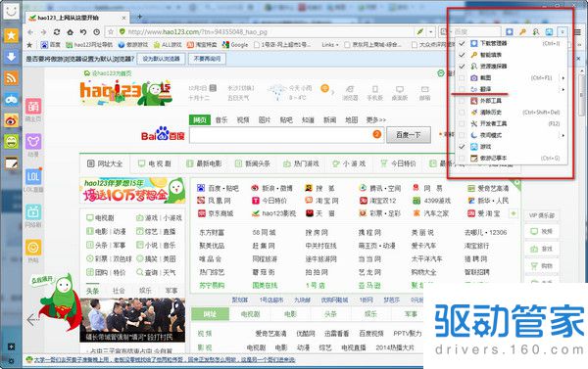
Task: Focus the Baidu search input field
Action: click(x=281, y=135)
